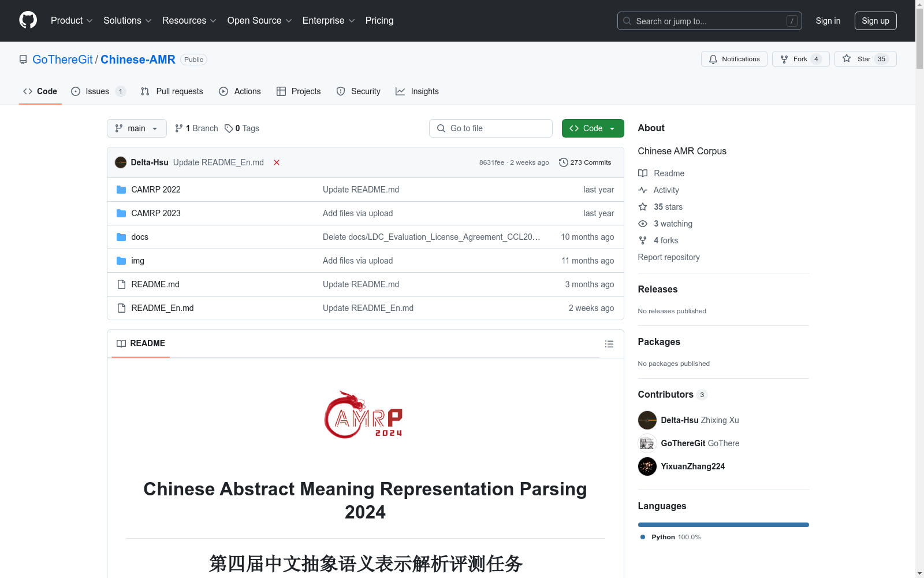
Task: Click the blue Python language bar
Action: click(x=724, y=525)
